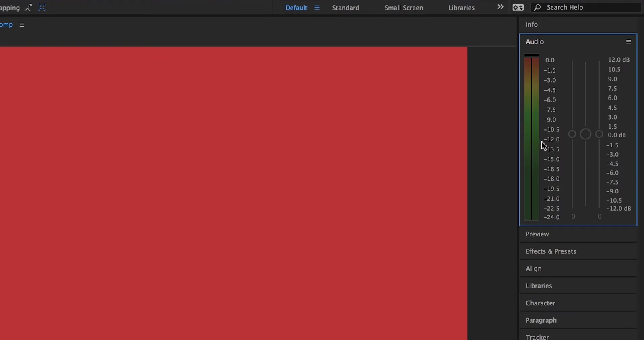
Task: Click the left channel value 0
Action: (573, 217)
